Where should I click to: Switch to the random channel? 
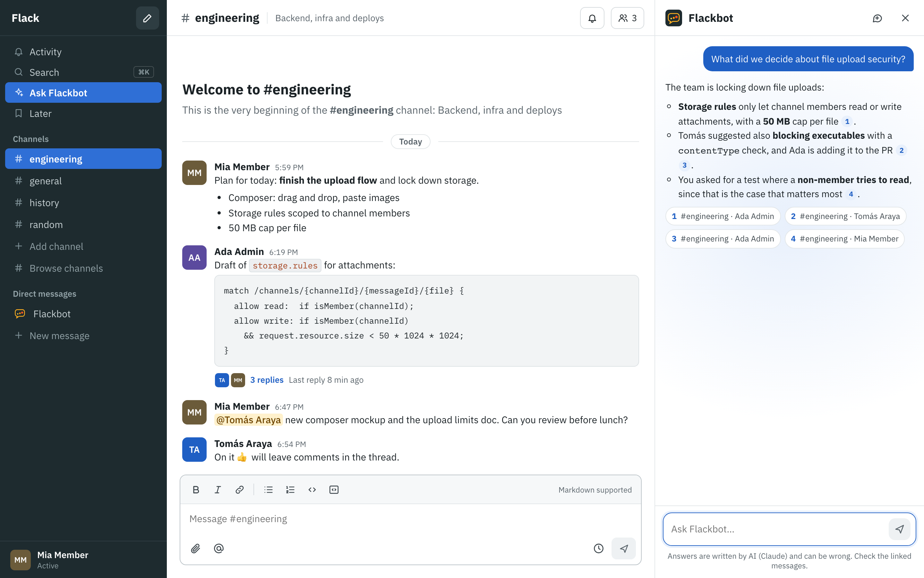click(x=83, y=224)
